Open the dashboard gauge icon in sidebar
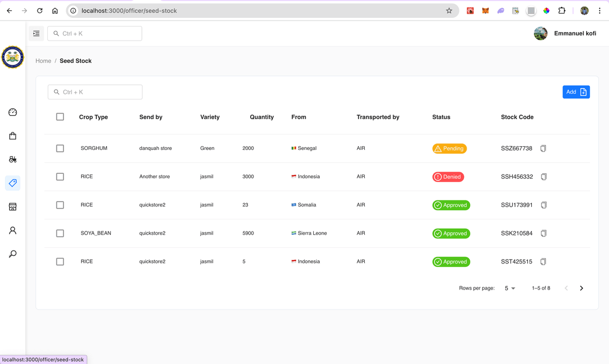This screenshot has width=609, height=364. [x=13, y=112]
